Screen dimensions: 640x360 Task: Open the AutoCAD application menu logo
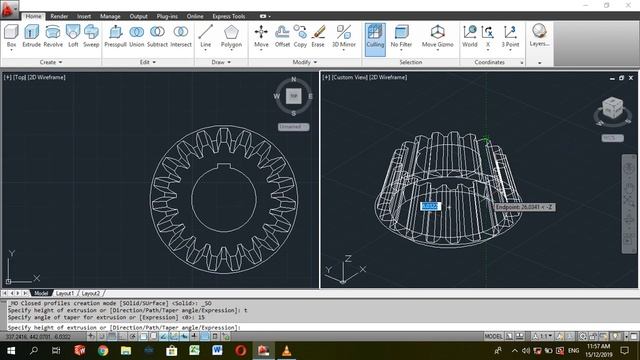pos(9,10)
